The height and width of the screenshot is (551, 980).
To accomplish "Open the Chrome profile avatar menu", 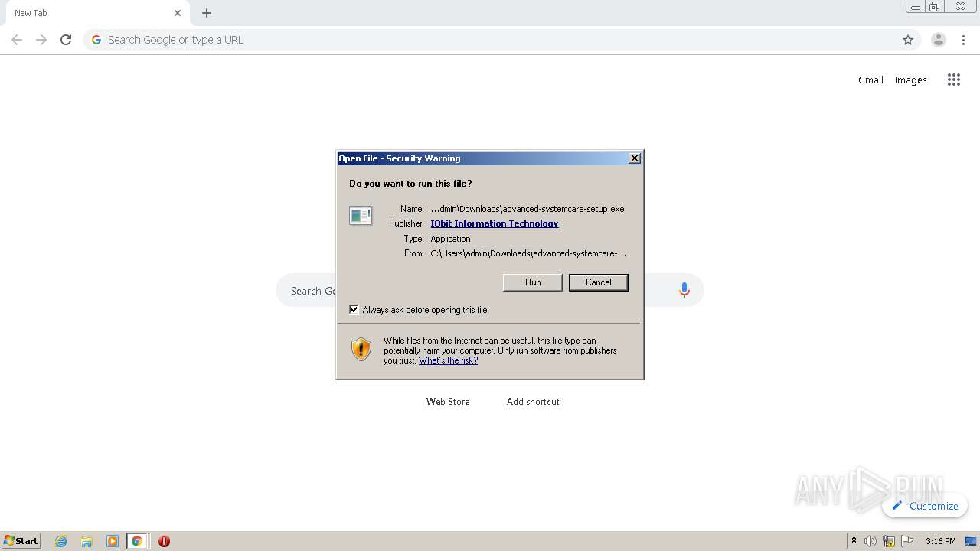I will pos(939,40).
